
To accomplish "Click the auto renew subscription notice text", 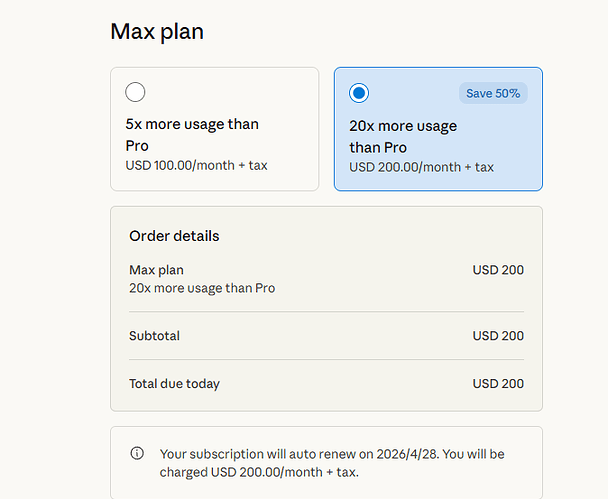I will [x=332, y=463].
